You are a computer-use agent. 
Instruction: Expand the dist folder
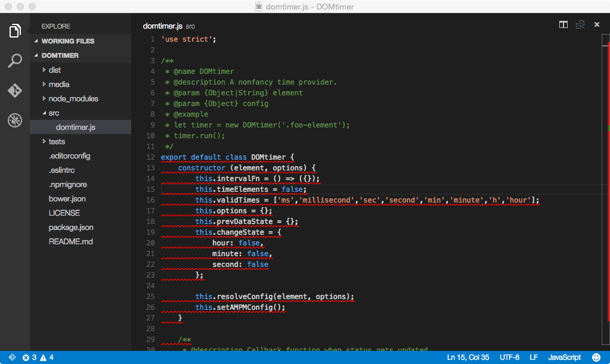80,70
